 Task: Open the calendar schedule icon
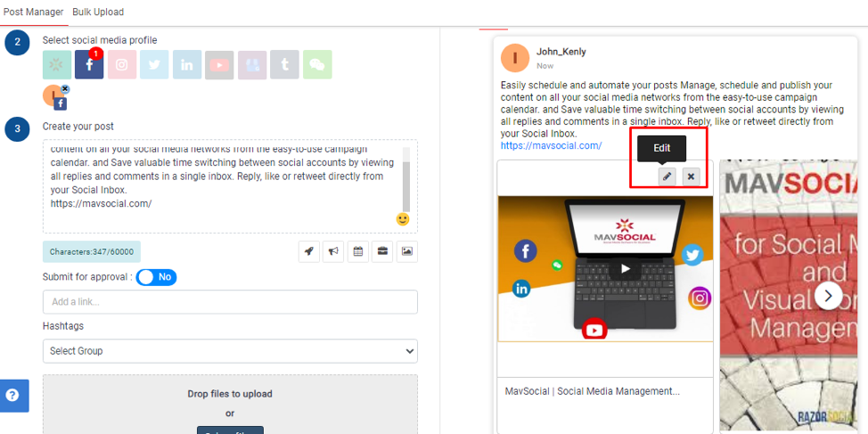[357, 251]
